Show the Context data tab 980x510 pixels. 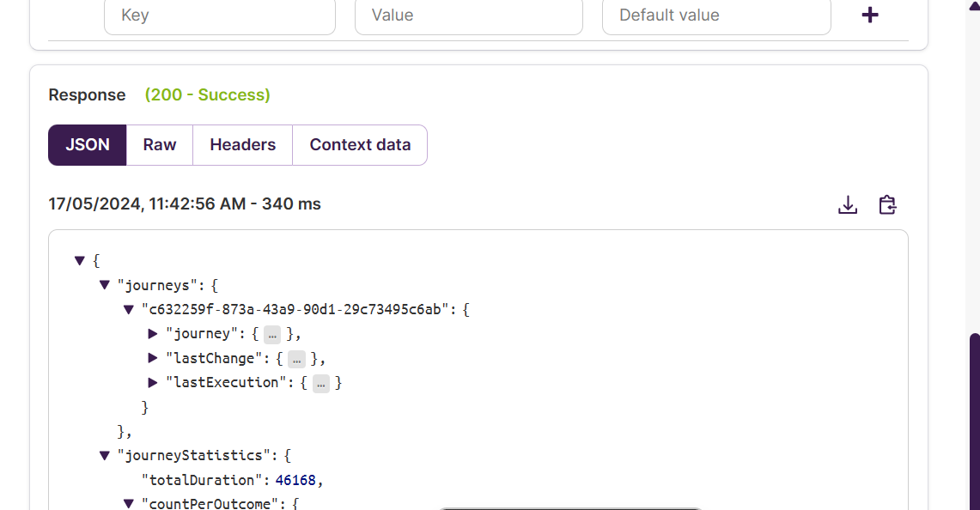point(360,145)
